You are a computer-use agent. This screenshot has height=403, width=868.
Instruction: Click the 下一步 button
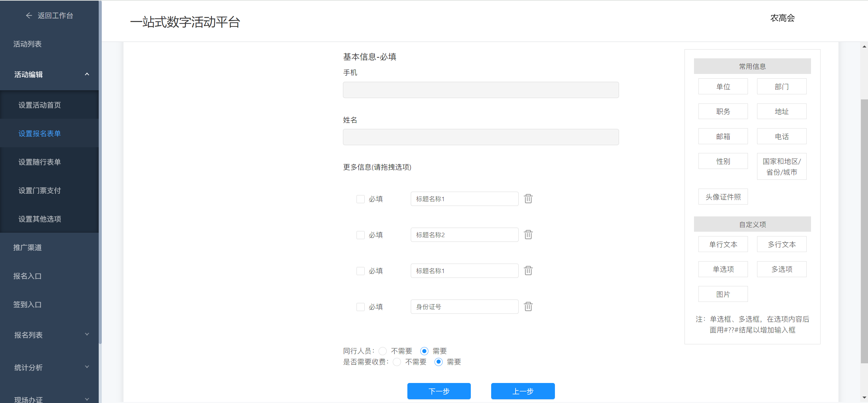click(x=439, y=391)
